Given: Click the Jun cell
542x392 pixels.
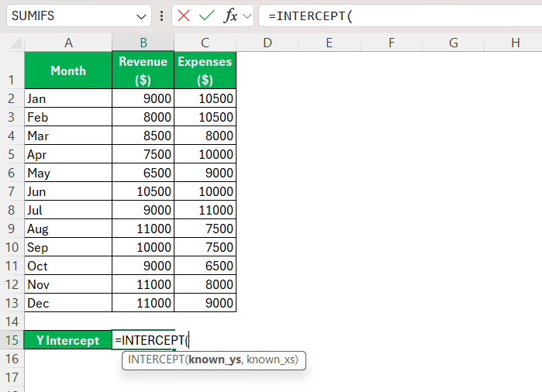Looking at the screenshot, I should pos(68,191).
